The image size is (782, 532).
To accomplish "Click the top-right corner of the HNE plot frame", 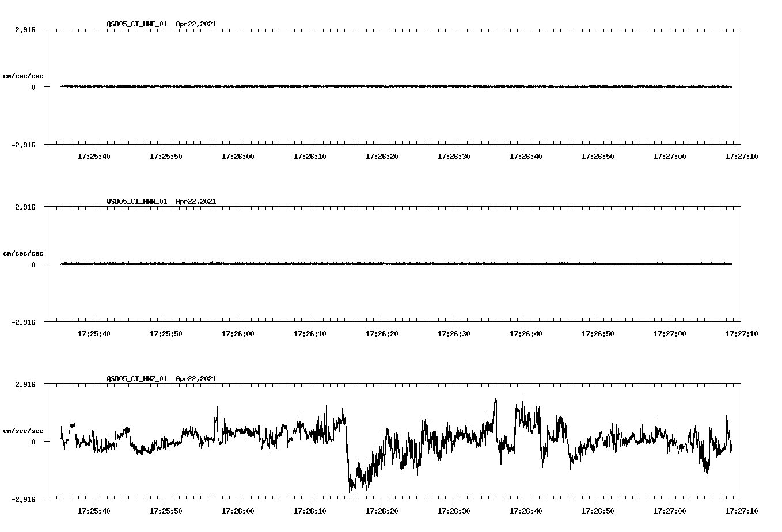I will tap(742, 28).
